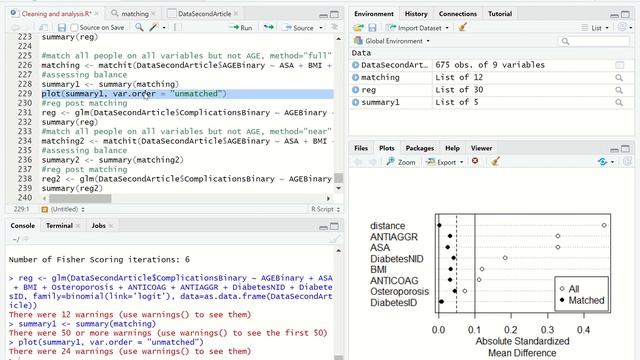The height and width of the screenshot is (360, 640).
Task: Open the Packages tab
Action: click(x=420, y=148)
